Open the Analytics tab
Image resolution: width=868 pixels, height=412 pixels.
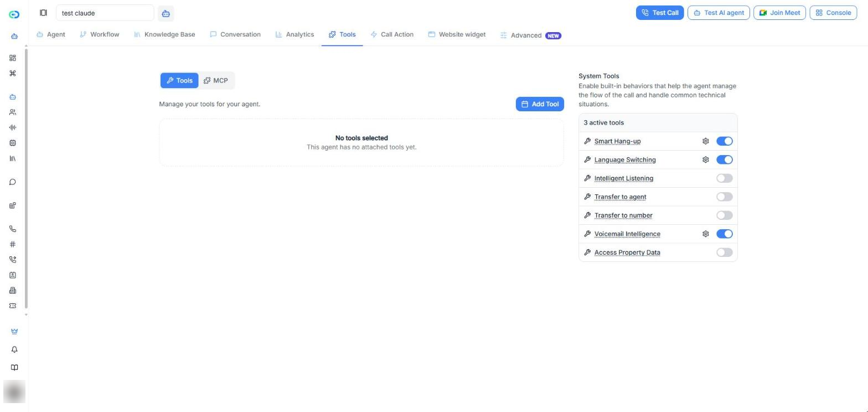tap(294, 34)
